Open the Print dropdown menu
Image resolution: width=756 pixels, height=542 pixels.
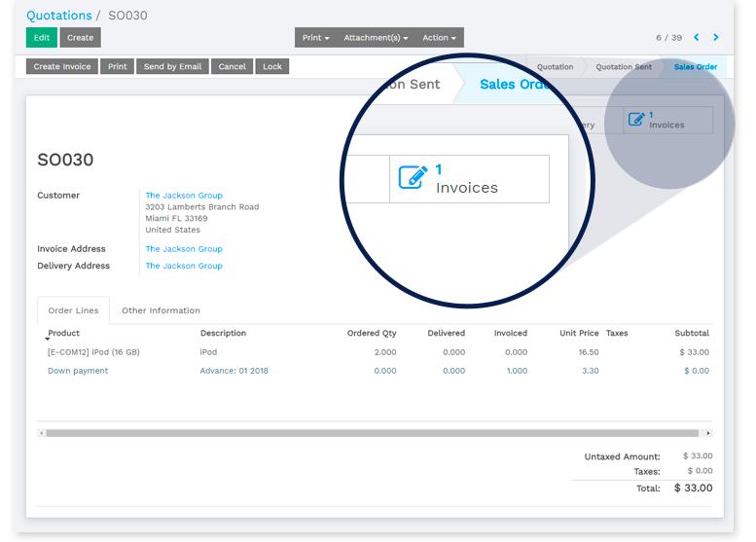[316, 38]
